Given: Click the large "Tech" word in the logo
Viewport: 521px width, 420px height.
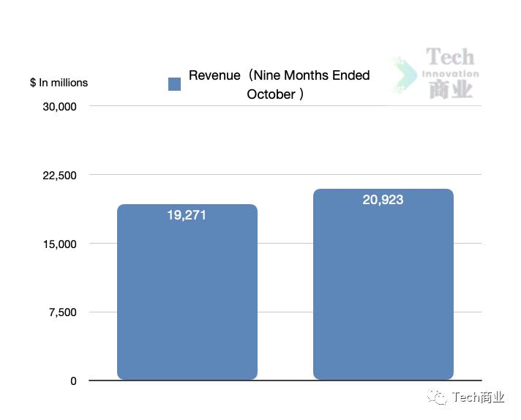Looking at the screenshot, I should (450, 57).
